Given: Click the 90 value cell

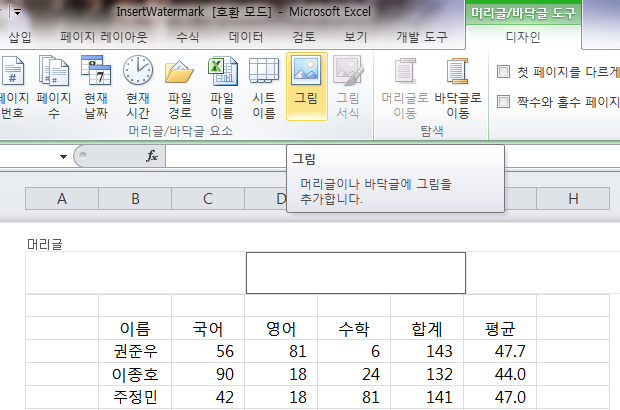Looking at the screenshot, I should 208,374.
